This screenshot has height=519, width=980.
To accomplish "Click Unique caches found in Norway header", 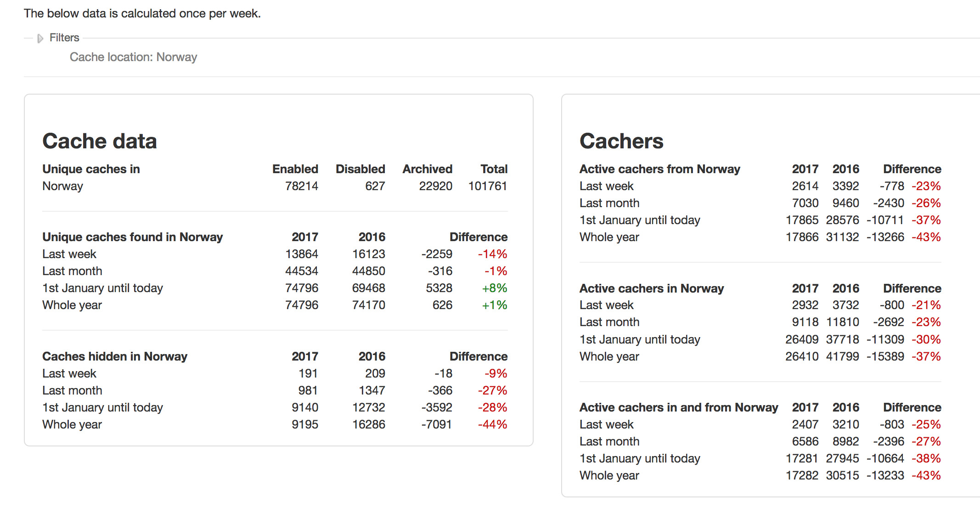I will [132, 237].
